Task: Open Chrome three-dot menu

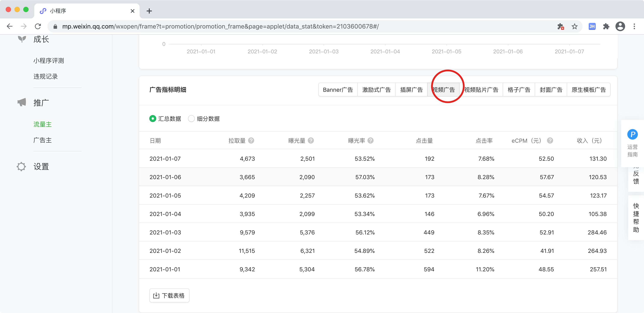Action: tap(634, 26)
